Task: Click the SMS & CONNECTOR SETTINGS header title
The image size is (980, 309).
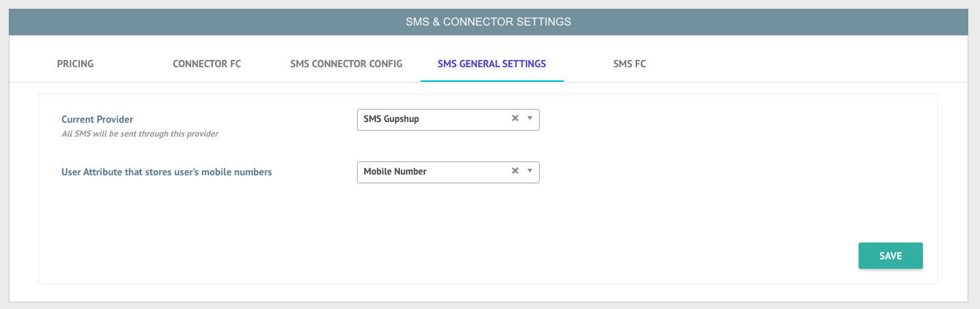Action: [x=489, y=22]
